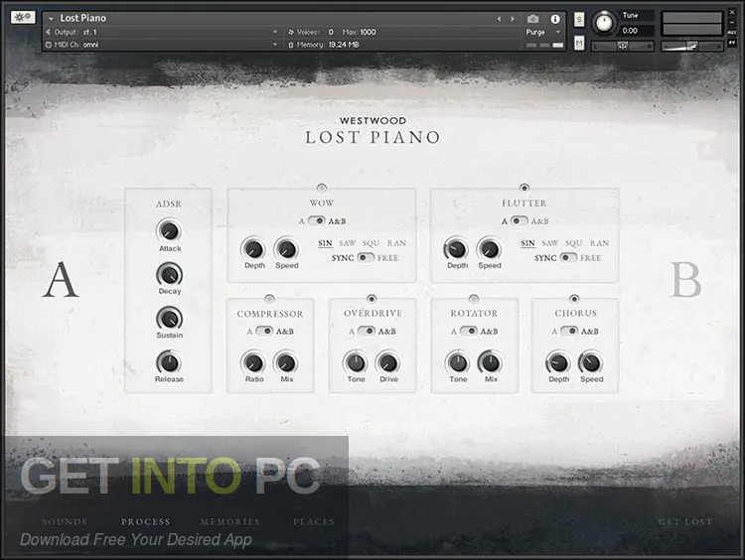
Task: Select SIN waveform for WOW
Action: (x=325, y=243)
